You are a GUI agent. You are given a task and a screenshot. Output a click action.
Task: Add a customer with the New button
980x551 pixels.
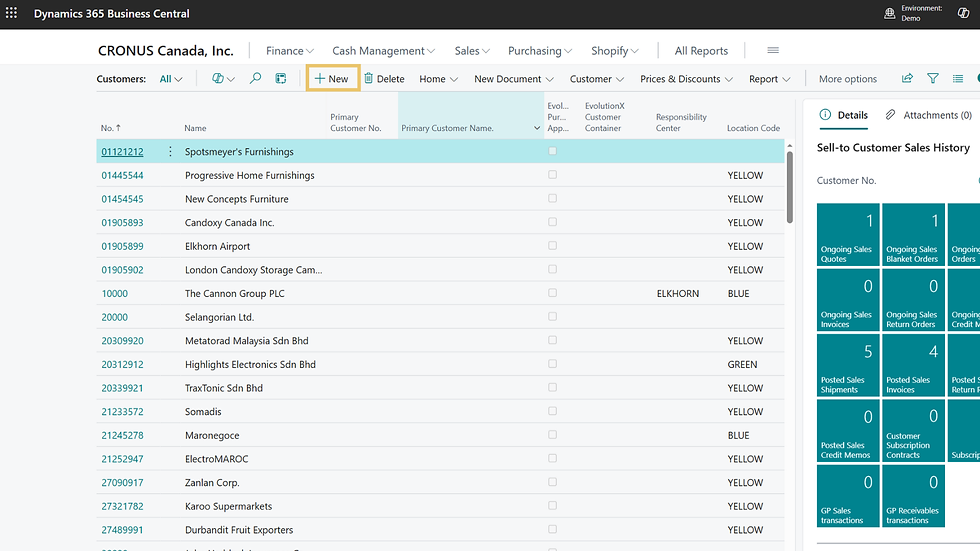coord(332,79)
